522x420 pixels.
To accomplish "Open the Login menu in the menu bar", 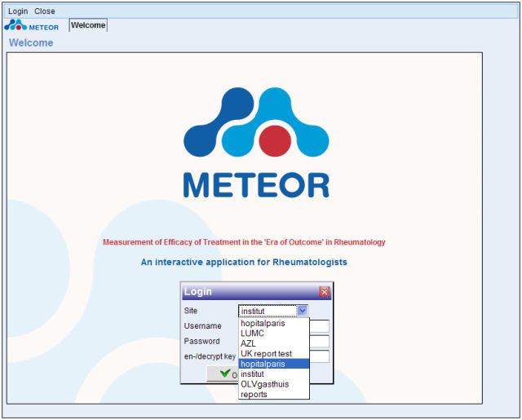I will [x=17, y=11].
